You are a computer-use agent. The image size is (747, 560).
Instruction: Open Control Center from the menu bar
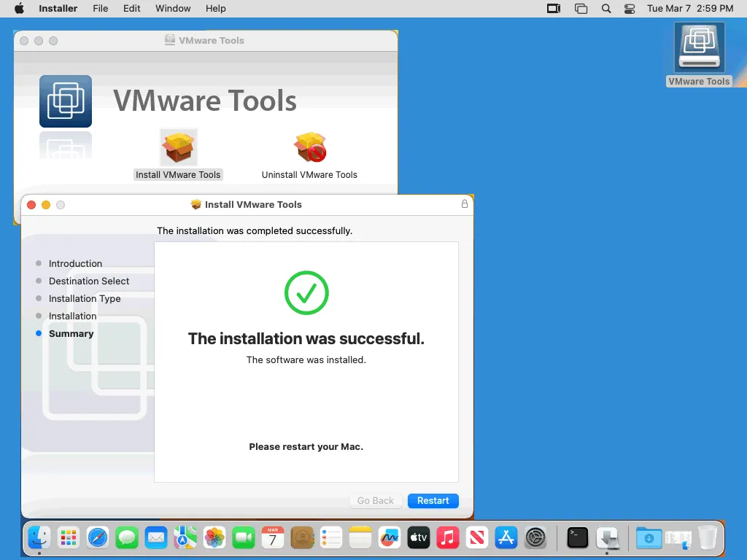point(630,9)
